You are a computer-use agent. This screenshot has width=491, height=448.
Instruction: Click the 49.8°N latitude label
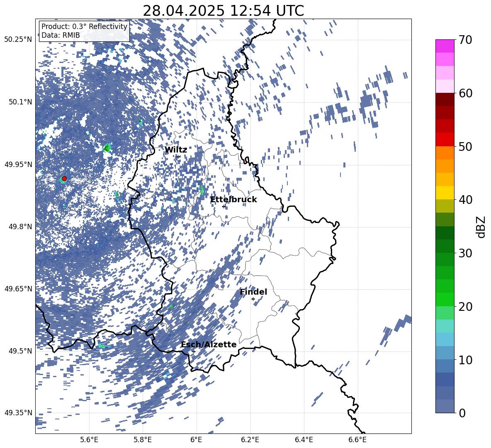20,227
